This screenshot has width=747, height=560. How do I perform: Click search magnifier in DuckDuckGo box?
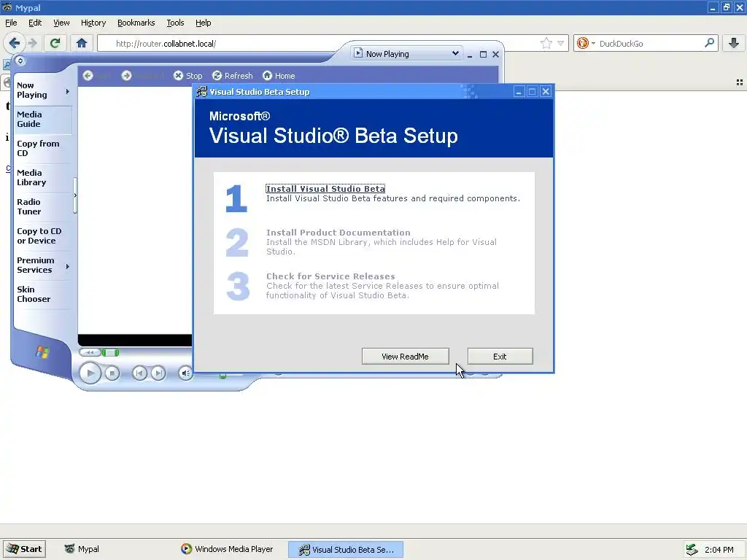coord(709,43)
